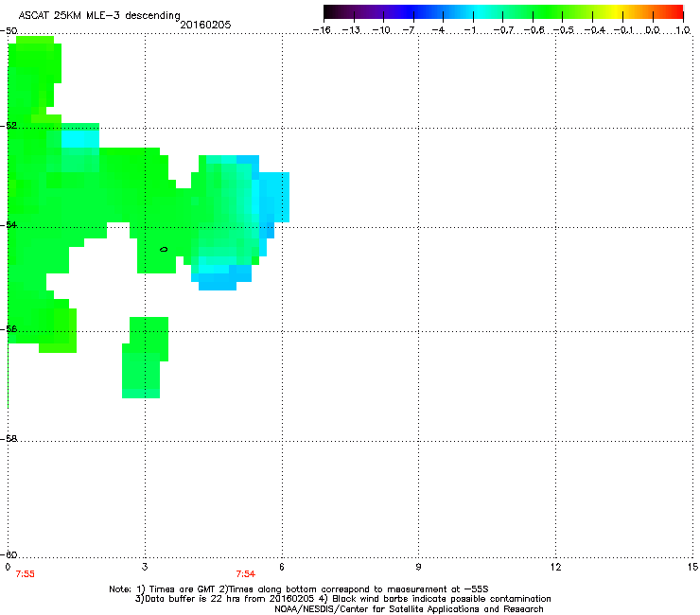Click the latitude axis label -50
700x615 pixels.
pyautogui.click(x=9, y=31)
